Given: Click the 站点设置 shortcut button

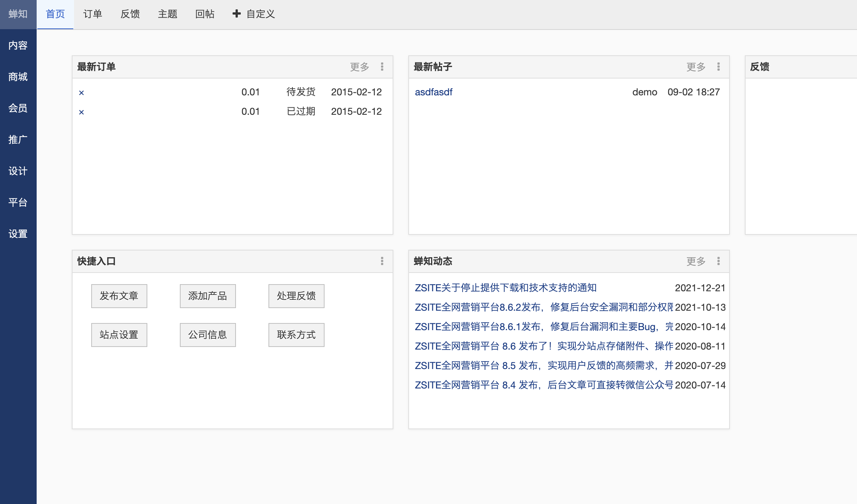Looking at the screenshot, I should (x=119, y=335).
